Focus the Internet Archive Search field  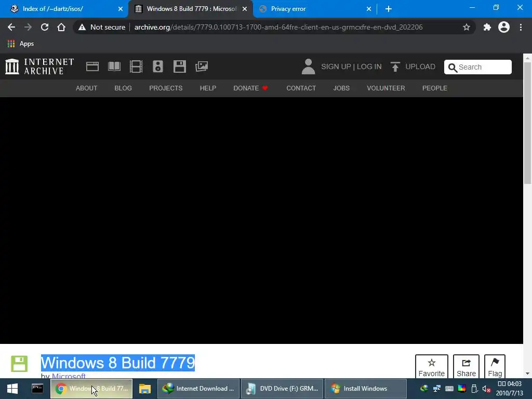pyautogui.click(x=478, y=67)
